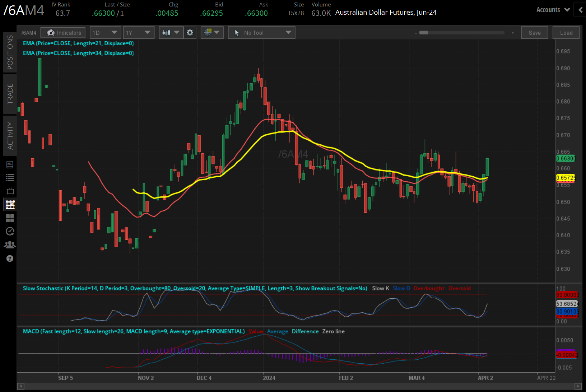Open the candlestick chart type selector
Screen dimensions: 586x392
tap(171, 33)
